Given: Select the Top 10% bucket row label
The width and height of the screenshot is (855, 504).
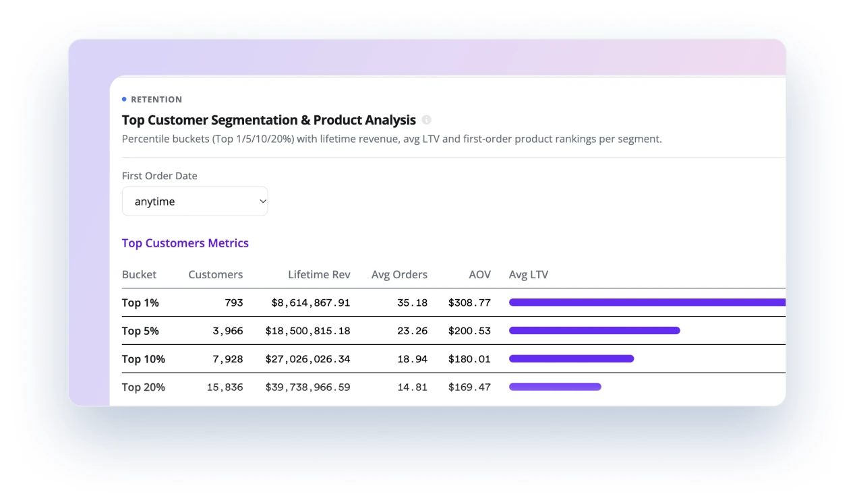Looking at the screenshot, I should click(144, 359).
